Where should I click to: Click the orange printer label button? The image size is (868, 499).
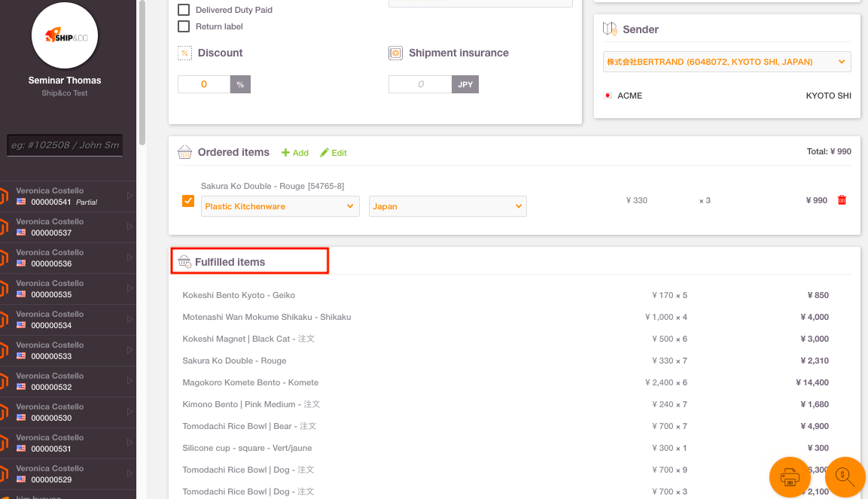point(790,477)
